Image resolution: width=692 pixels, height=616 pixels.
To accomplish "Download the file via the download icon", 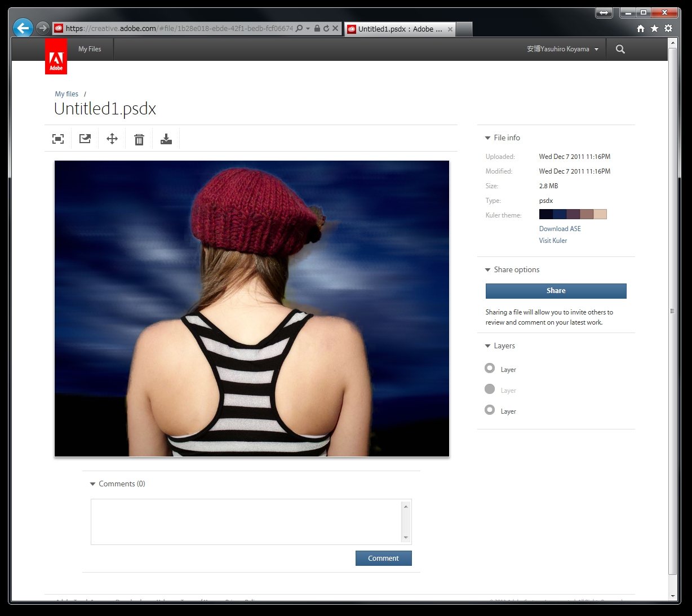I will pos(166,139).
